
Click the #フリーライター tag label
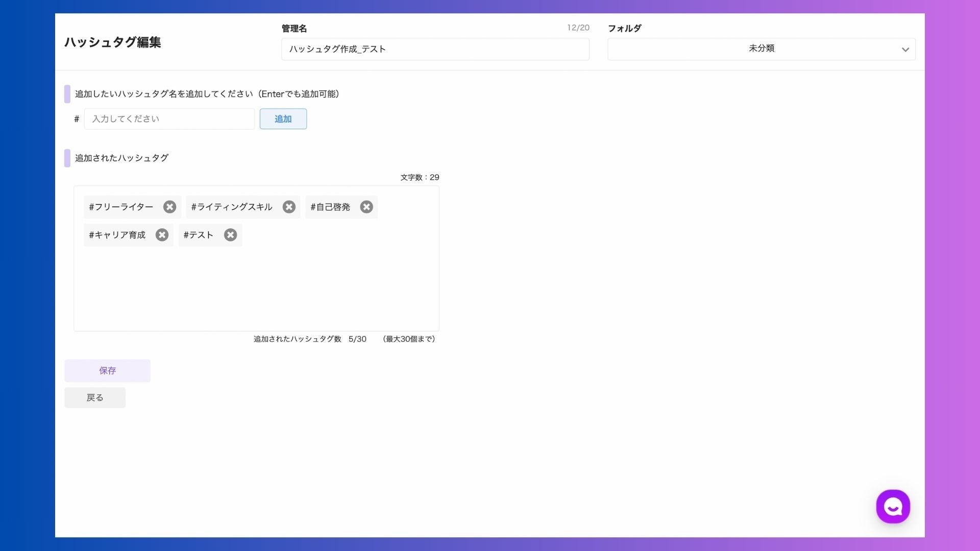tap(121, 207)
